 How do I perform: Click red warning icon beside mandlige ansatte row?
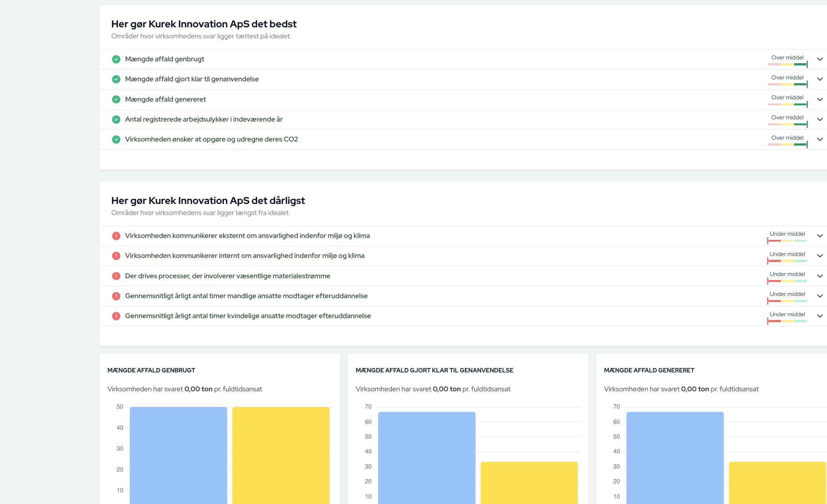(116, 296)
